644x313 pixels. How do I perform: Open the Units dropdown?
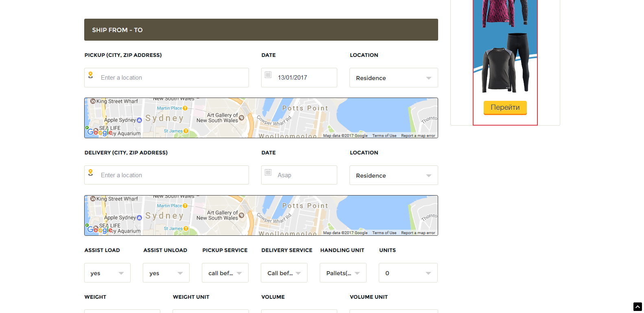click(x=408, y=273)
